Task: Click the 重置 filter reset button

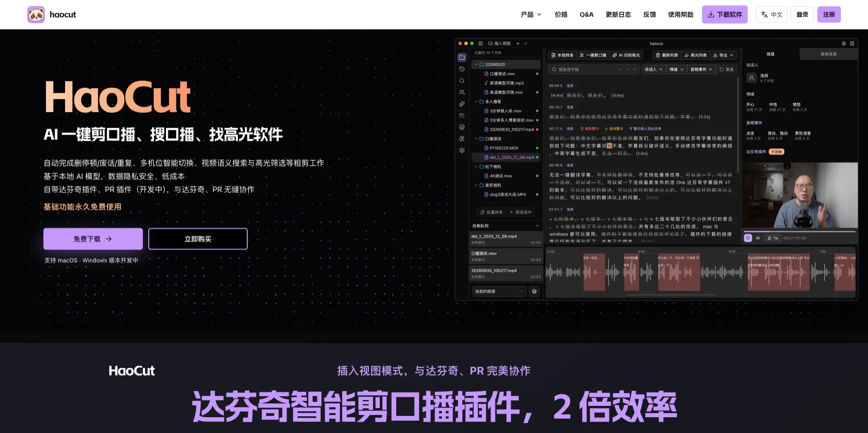Action: pyautogui.click(x=726, y=69)
